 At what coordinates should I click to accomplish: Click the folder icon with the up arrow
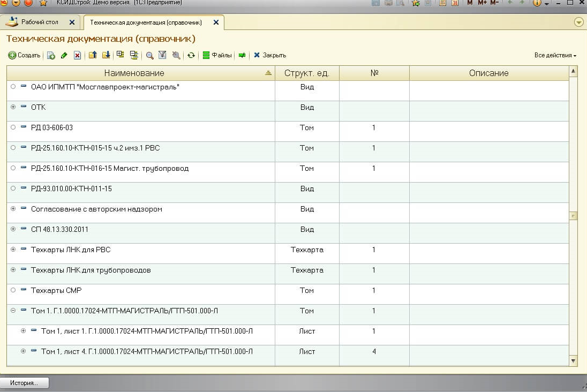coord(93,55)
